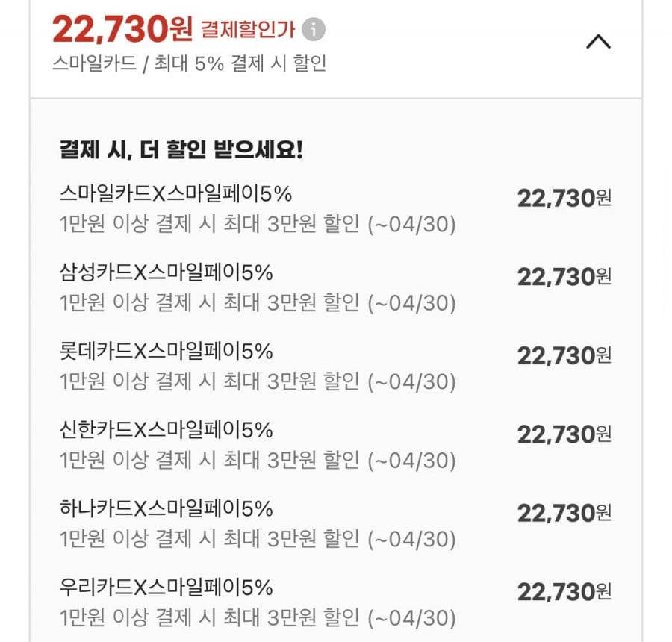The height and width of the screenshot is (642, 672).
Task: Select 신한카드X스마일페이5% discount option
Action: (x=166, y=430)
